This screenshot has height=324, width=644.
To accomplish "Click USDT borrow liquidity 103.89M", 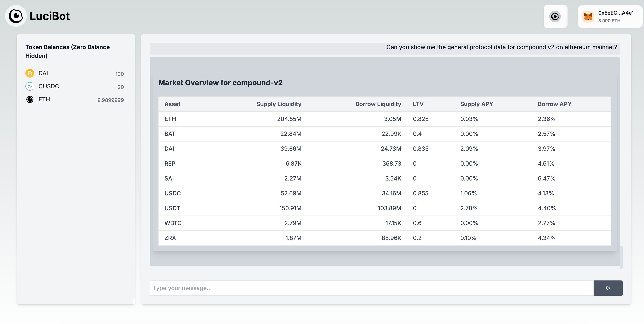I will [x=390, y=208].
